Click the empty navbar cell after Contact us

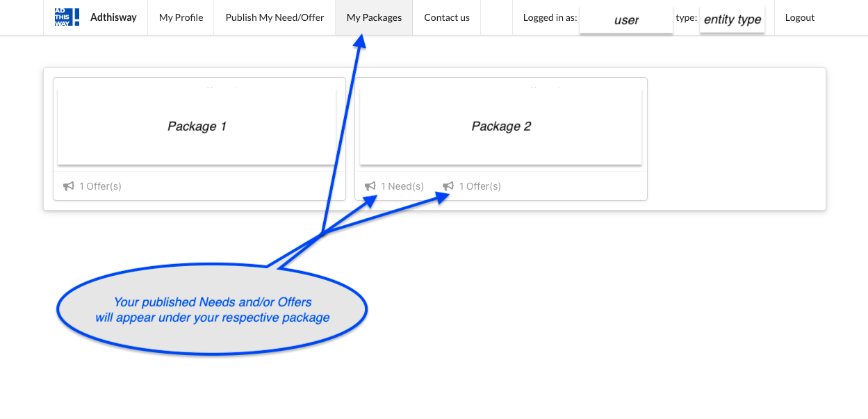(496, 17)
